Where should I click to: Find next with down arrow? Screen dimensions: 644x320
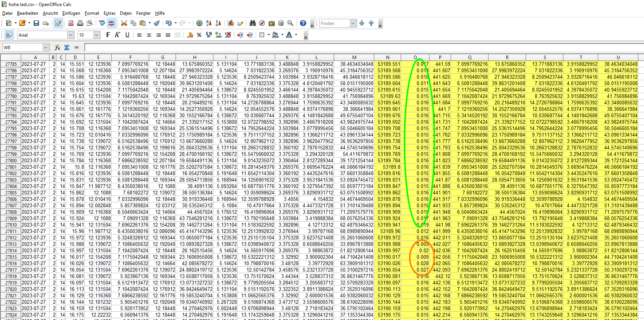362,23
